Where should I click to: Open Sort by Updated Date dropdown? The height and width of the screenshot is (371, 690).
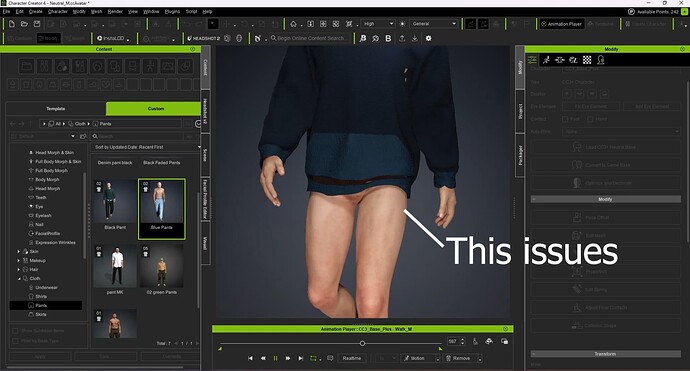[x=146, y=147]
